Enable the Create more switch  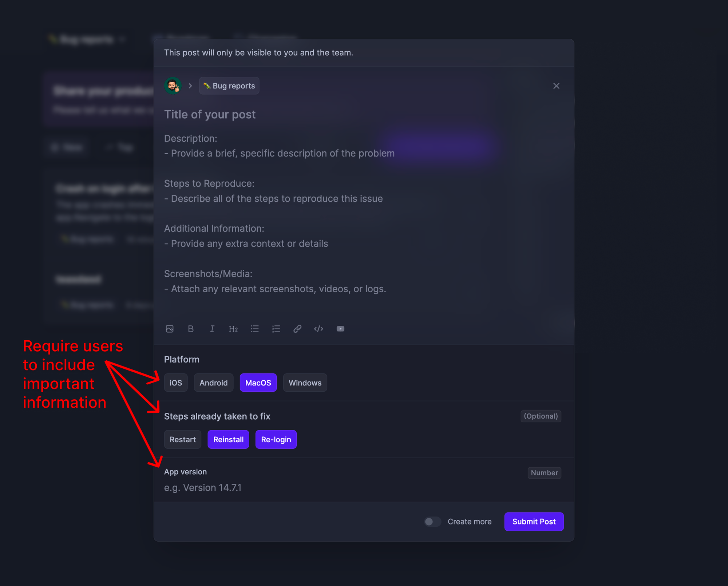pos(432,522)
